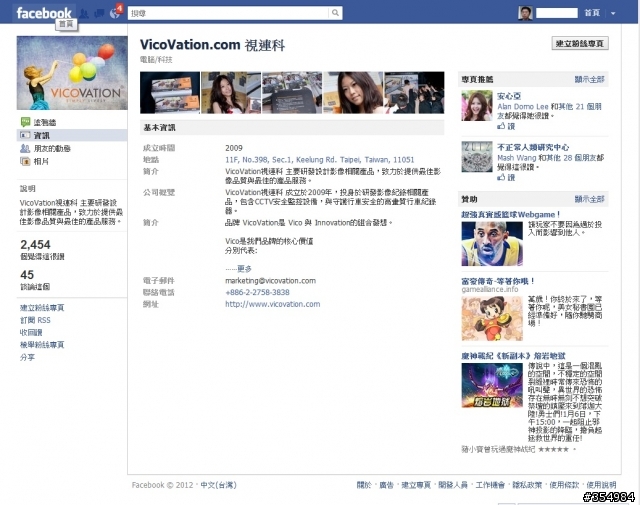The height and width of the screenshot is (505, 640).
Task: Click 建立粉絲專頁 button at top right
Action: (580, 43)
